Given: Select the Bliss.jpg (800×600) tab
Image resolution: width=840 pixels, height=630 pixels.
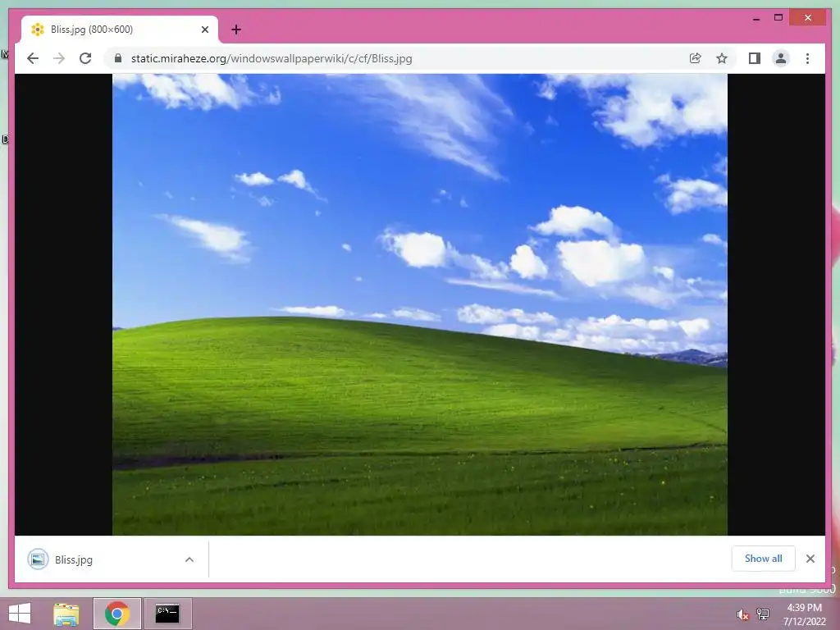Looking at the screenshot, I should 119,30.
